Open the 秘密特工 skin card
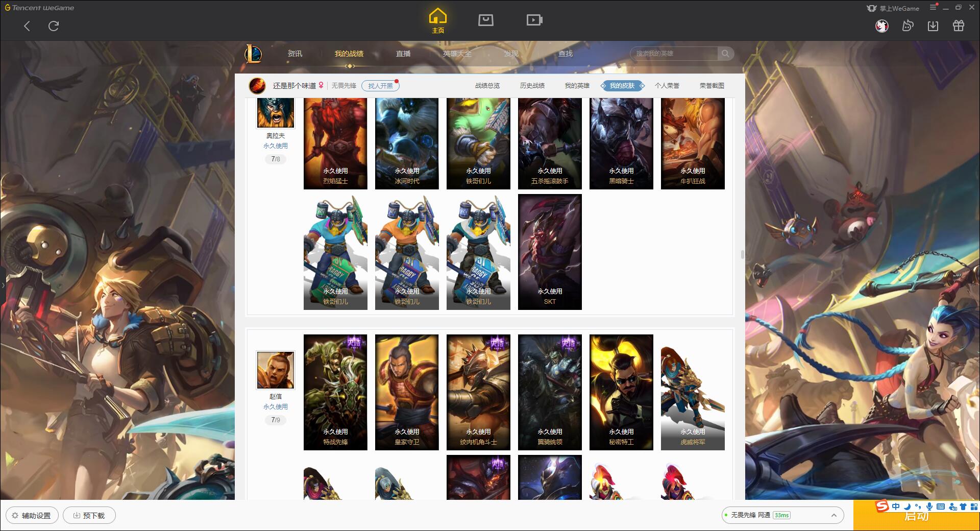 coord(621,392)
